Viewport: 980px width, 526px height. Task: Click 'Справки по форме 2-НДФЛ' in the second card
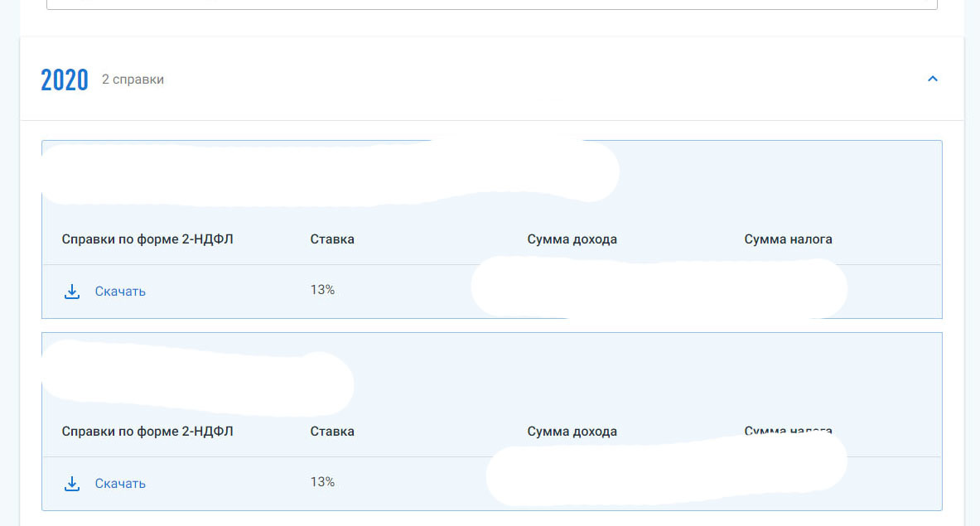(147, 432)
